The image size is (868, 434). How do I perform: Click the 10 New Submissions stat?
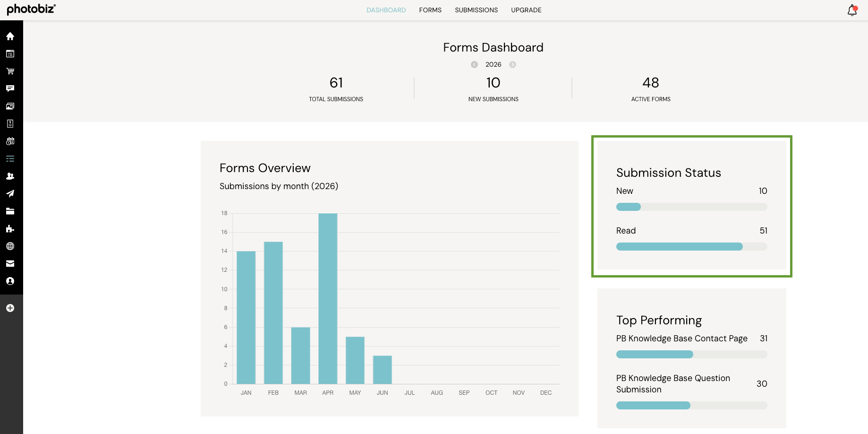[494, 89]
